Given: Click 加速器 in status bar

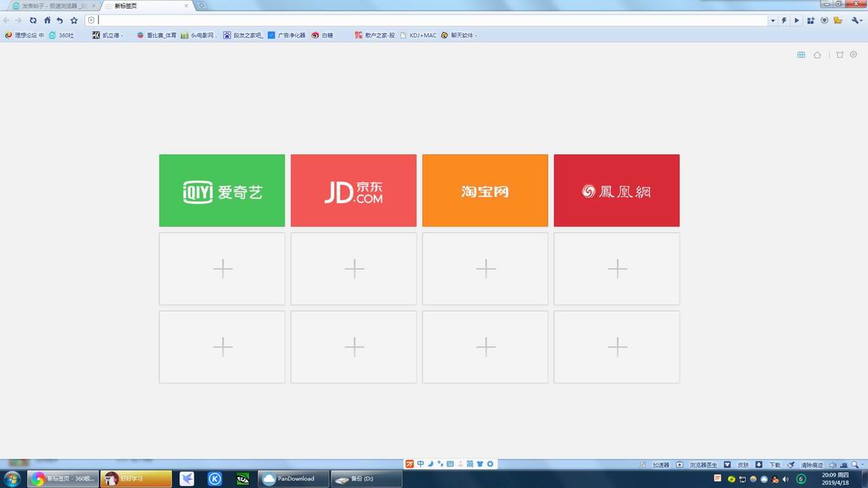Looking at the screenshot, I should click(x=660, y=465).
